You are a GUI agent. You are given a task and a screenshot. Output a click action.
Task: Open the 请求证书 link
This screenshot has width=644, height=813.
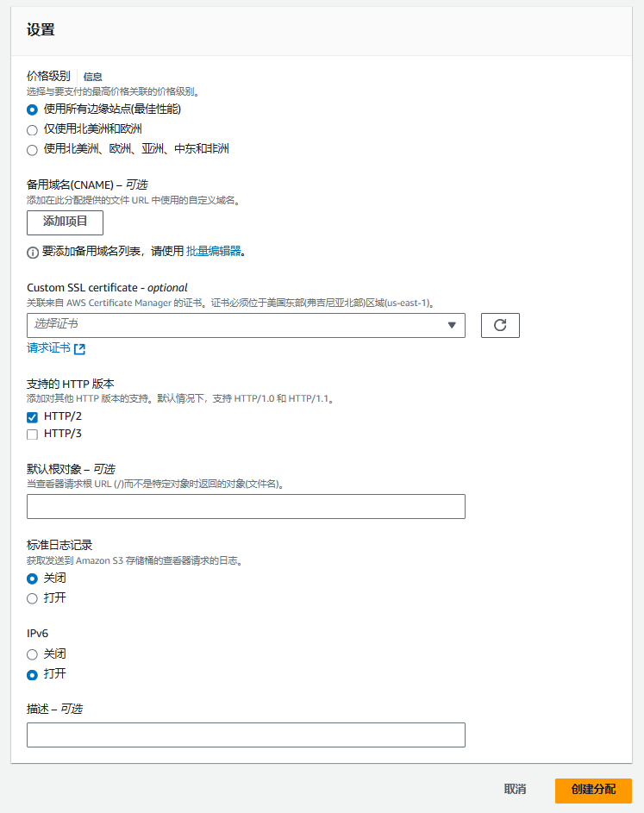click(x=49, y=348)
